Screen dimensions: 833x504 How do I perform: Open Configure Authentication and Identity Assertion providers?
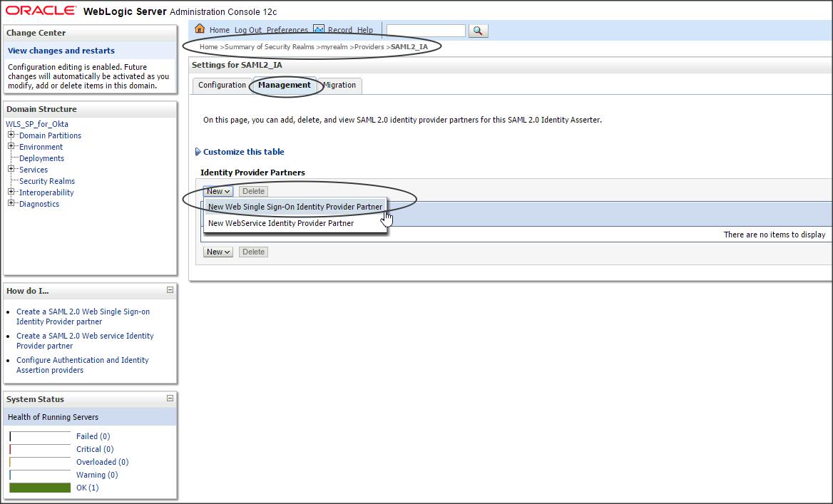(x=82, y=365)
